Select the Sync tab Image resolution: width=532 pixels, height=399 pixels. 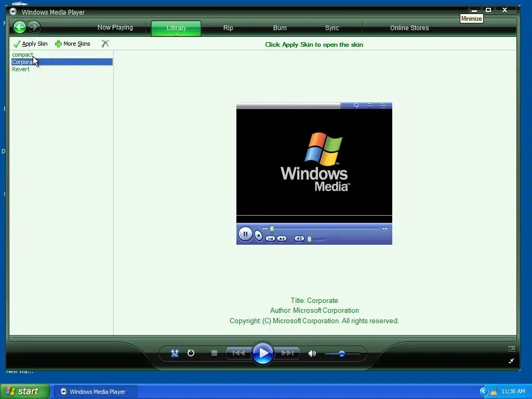click(332, 28)
